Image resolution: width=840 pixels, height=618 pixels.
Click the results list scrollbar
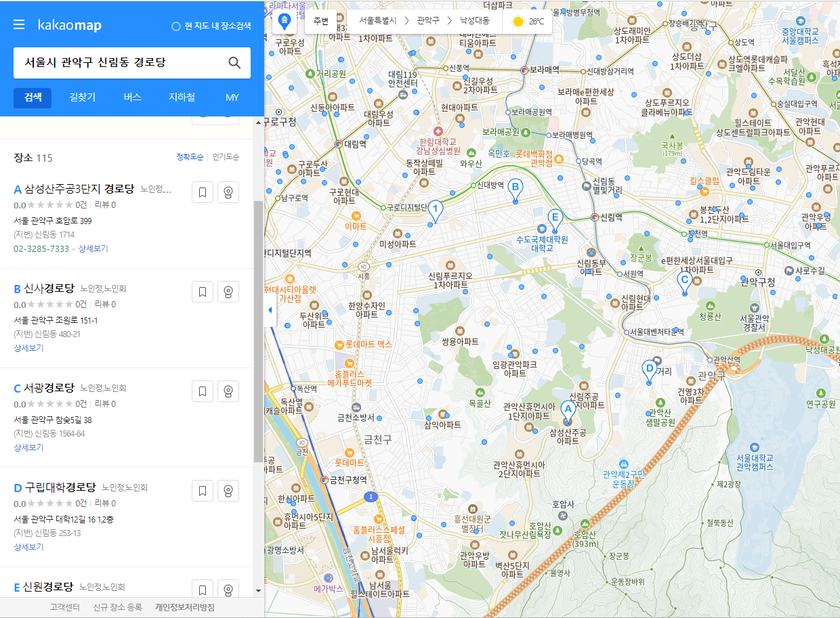tap(258, 331)
